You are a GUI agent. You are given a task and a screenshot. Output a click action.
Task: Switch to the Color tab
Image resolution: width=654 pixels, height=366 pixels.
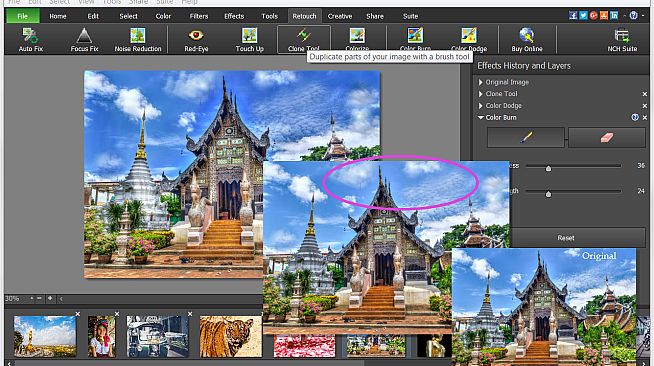(x=163, y=16)
